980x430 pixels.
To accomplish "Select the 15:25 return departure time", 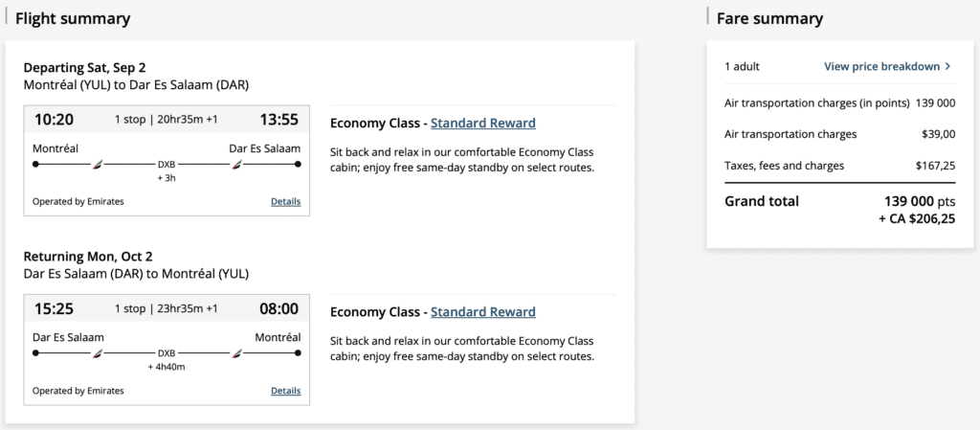I will [x=54, y=308].
